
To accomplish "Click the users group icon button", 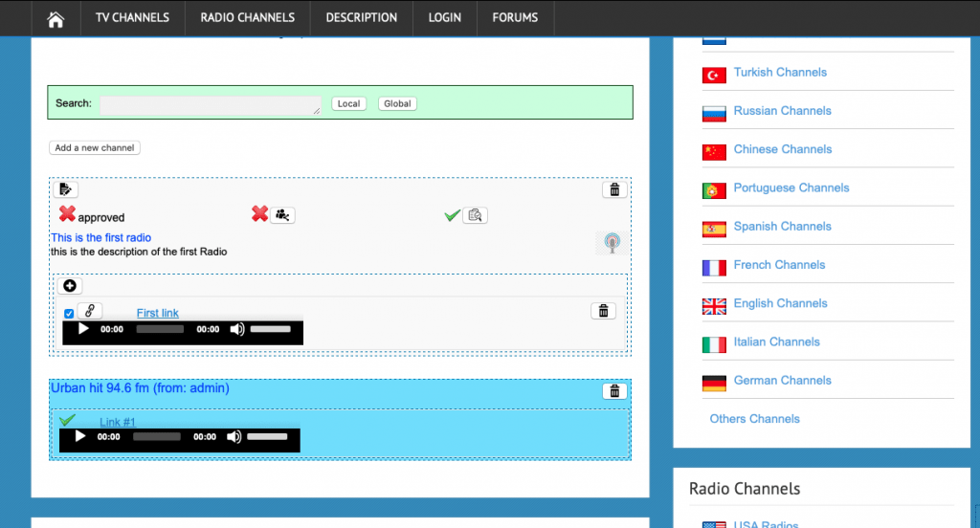I will coord(282,215).
